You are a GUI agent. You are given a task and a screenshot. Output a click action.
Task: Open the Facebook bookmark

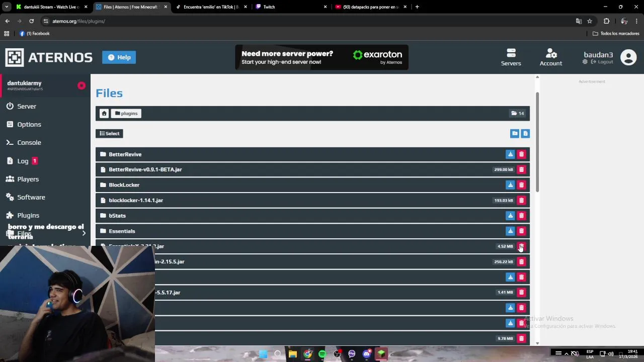click(35, 34)
